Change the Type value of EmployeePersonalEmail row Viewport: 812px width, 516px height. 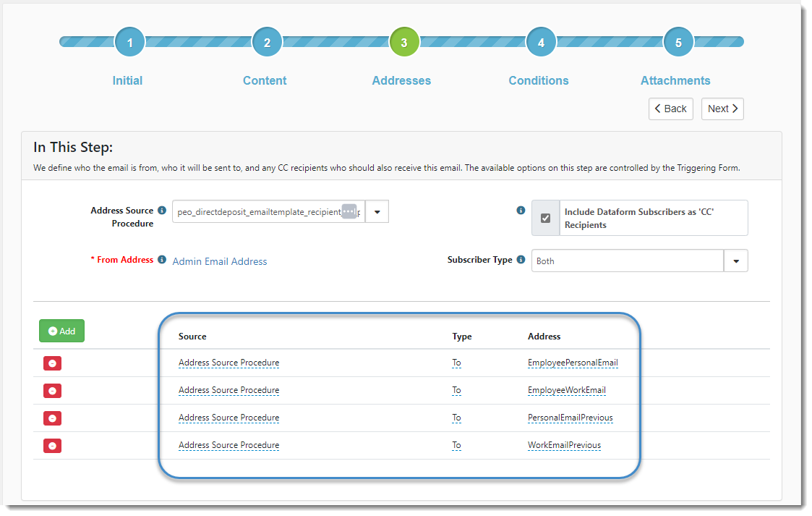click(x=456, y=363)
